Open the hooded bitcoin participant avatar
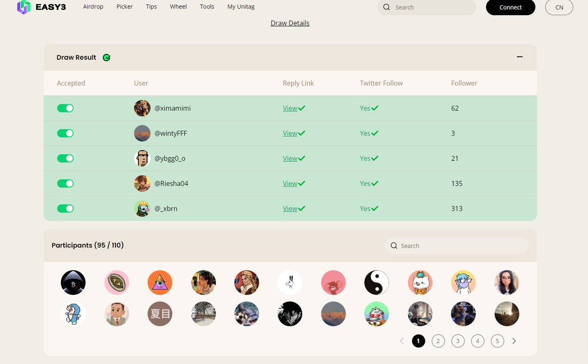 [x=73, y=283]
